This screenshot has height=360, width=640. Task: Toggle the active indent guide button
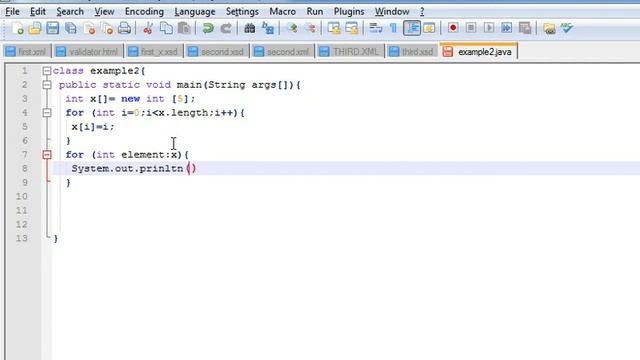tap(412, 28)
